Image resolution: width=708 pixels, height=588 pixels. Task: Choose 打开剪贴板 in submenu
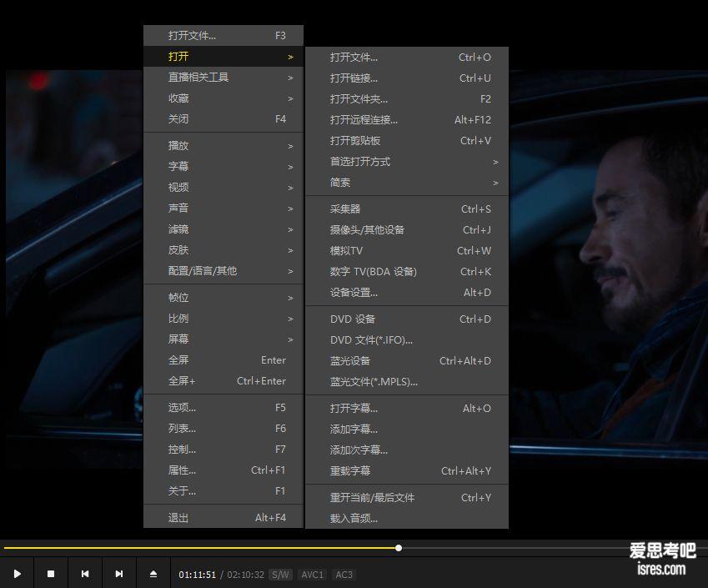point(407,140)
